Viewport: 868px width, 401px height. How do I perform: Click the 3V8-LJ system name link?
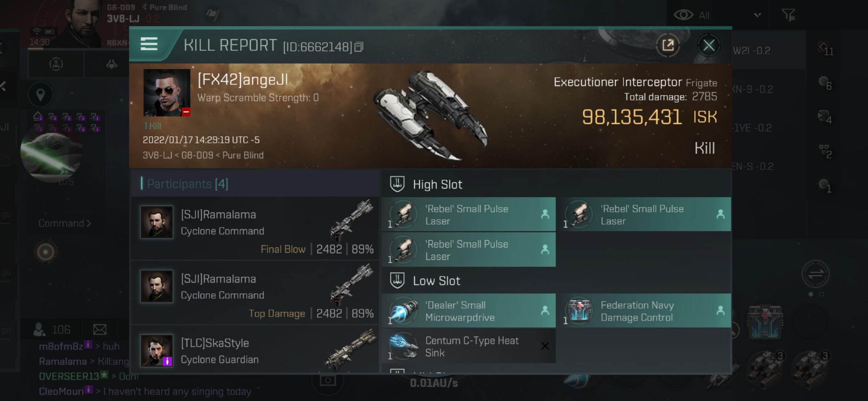click(x=123, y=19)
